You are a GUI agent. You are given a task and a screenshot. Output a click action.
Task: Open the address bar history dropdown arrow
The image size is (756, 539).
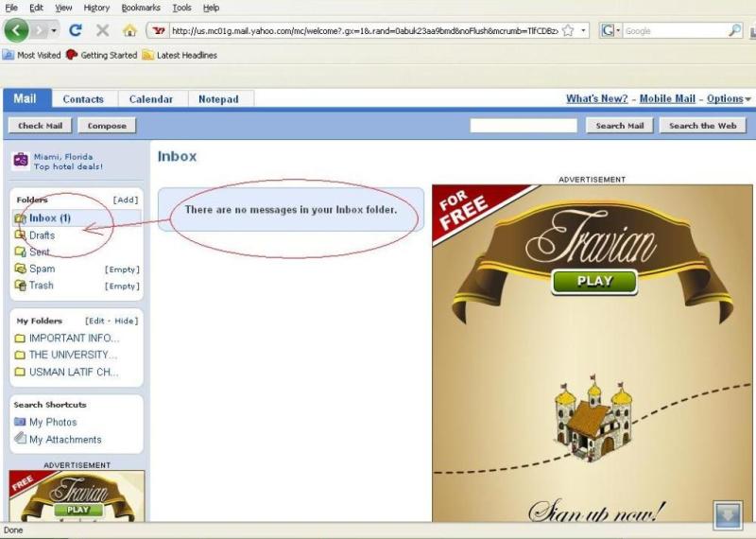click(584, 30)
